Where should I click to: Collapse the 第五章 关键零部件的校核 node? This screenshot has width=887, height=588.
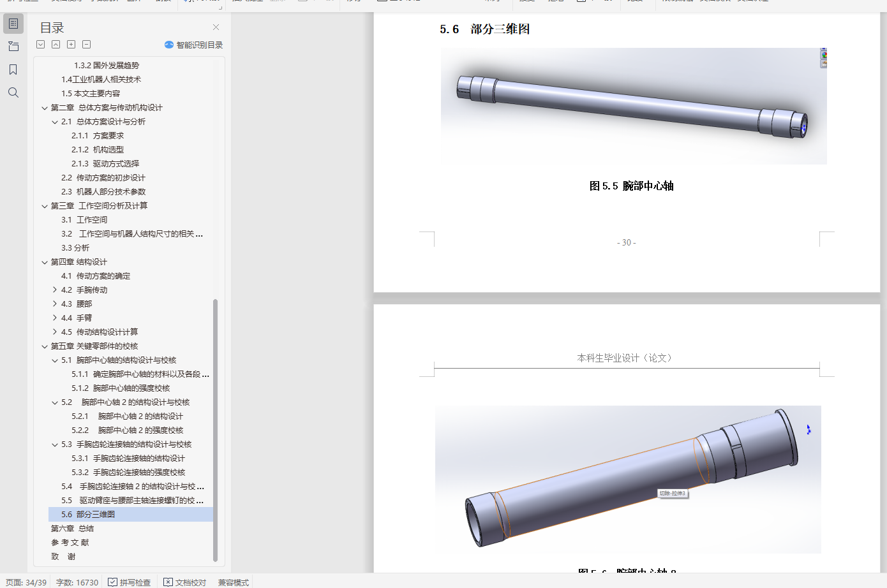point(45,346)
